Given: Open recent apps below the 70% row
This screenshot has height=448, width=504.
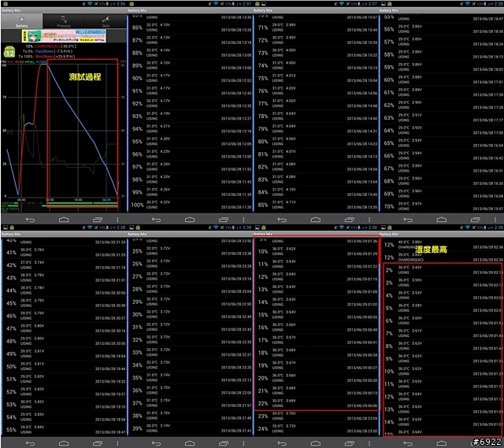Looking at the screenshot, I should 476,220.
